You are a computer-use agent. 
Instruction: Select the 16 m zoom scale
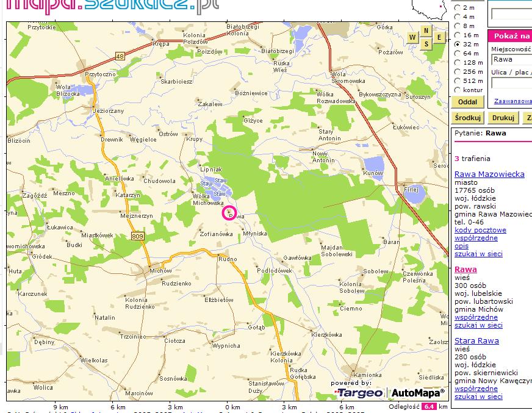click(458, 35)
